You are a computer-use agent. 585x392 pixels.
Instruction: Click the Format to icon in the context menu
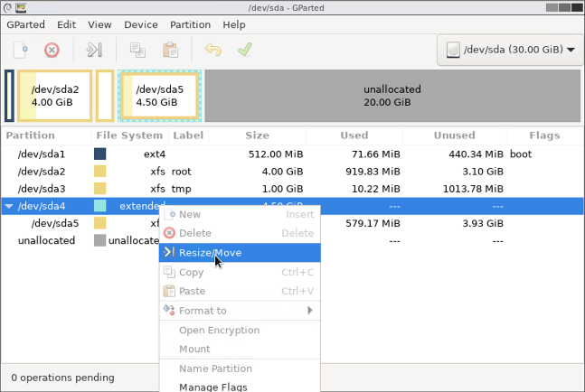click(x=169, y=310)
